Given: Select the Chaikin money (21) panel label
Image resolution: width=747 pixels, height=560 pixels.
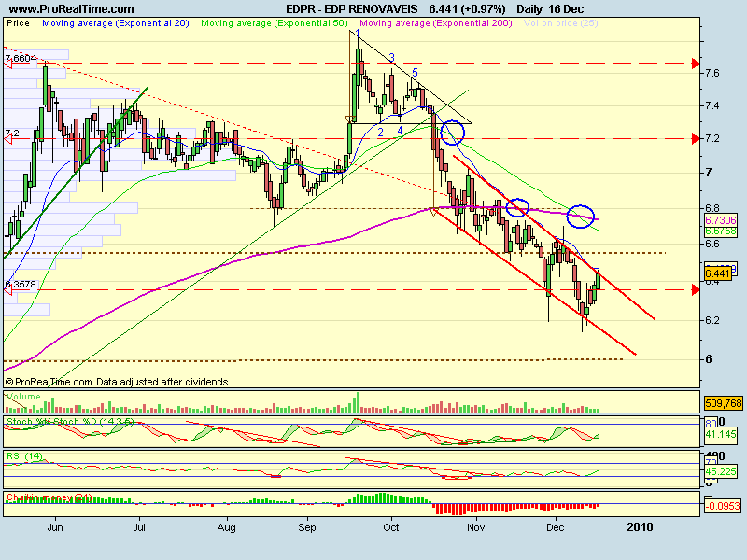Looking at the screenshot, I should point(49,497).
